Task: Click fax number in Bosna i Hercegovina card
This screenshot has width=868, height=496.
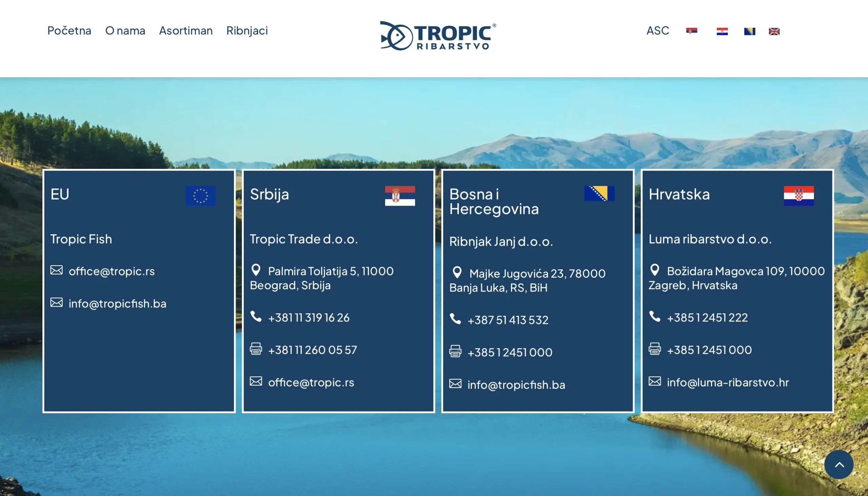Action: click(x=510, y=352)
